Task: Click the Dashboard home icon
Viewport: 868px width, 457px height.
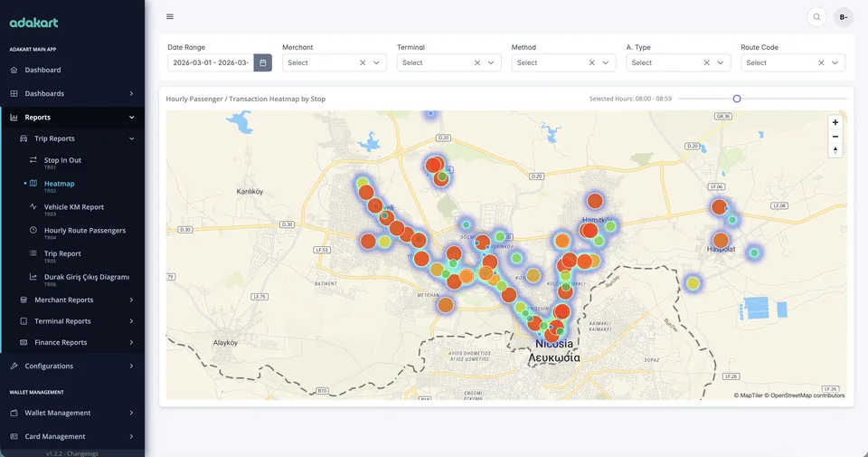Action: 14,70
